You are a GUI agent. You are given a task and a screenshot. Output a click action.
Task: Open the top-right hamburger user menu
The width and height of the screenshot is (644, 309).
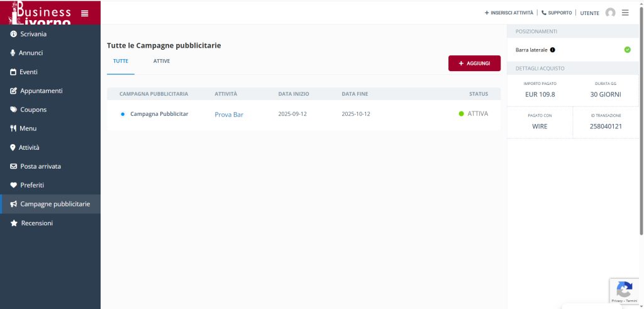point(625,13)
